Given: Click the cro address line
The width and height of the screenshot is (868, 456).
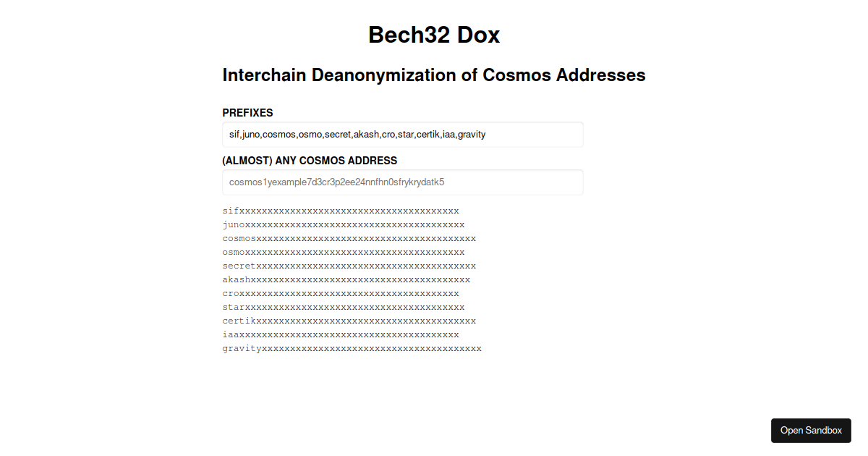Looking at the screenshot, I should pyautogui.click(x=340, y=293).
